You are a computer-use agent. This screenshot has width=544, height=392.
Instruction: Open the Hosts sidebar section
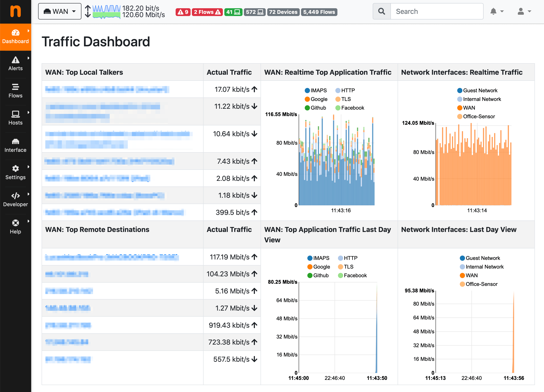[15, 118]
